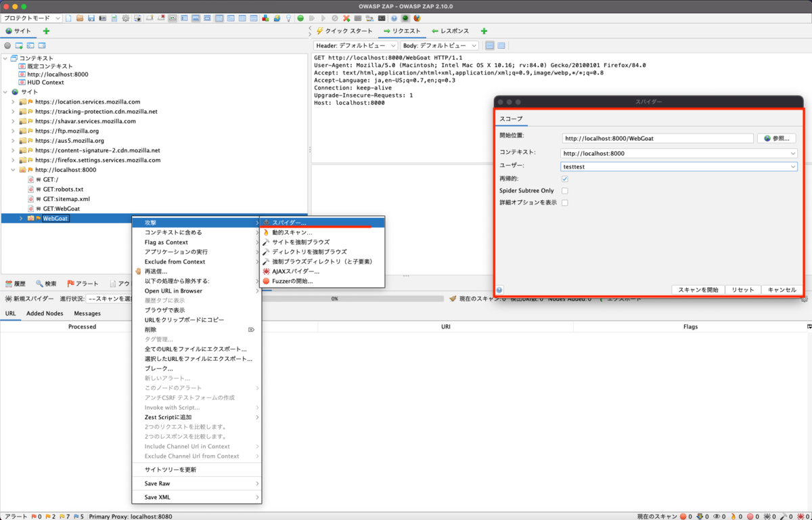Click the red X break-points toolbar icon

(346, 18)
